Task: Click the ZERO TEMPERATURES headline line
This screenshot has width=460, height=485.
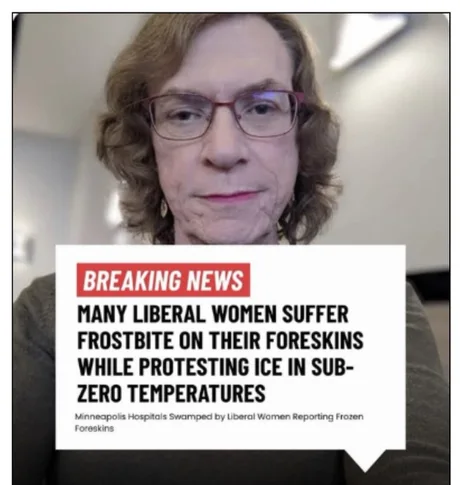Action: click(171, 393)
